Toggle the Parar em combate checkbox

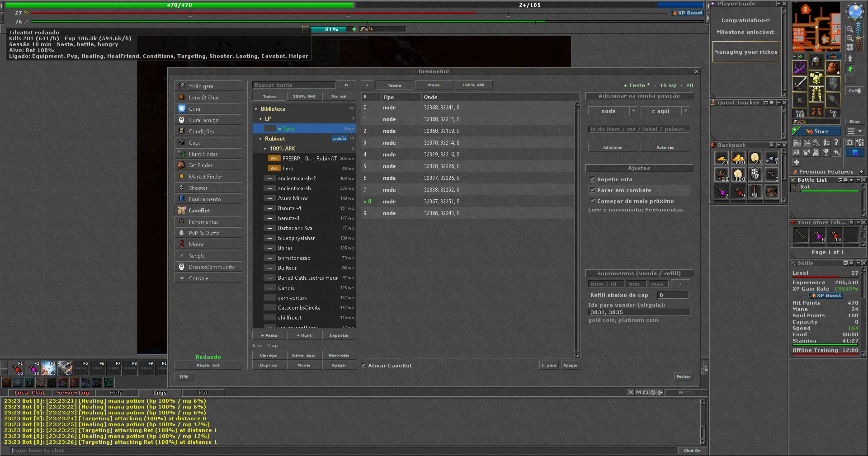pos(593,190)
